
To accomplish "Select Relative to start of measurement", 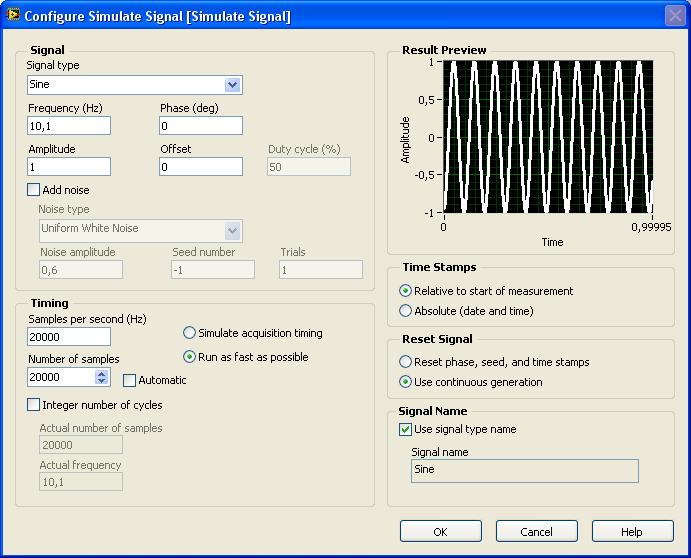I will [x=405, y=291].
